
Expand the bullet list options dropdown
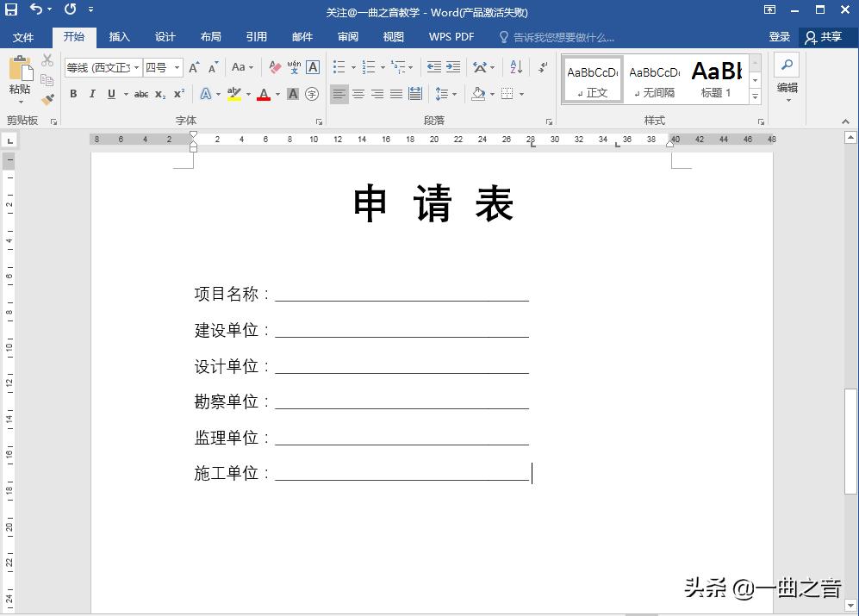pos(352,66)
